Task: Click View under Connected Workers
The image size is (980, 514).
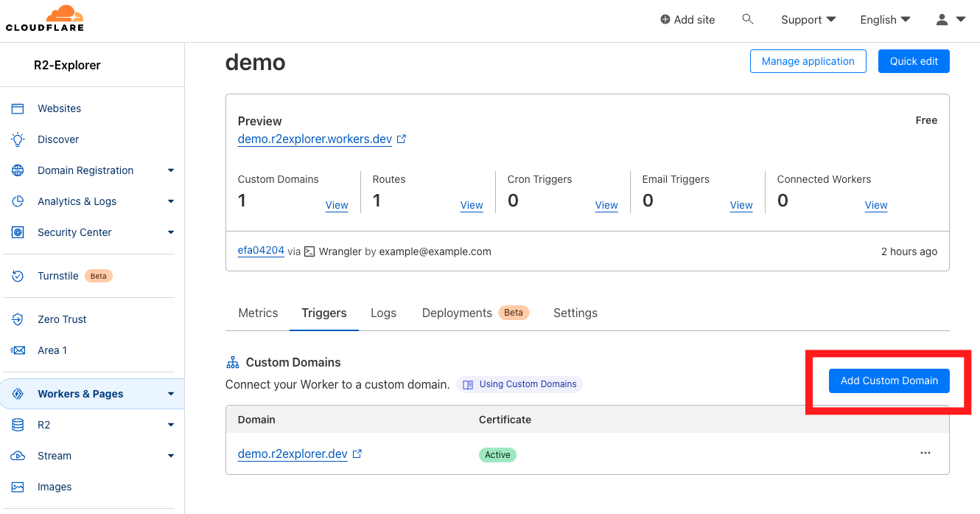Action: coord(876,205)
